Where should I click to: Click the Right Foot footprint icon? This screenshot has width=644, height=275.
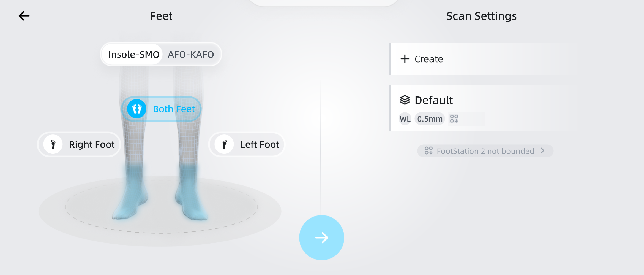click(53, 144)
